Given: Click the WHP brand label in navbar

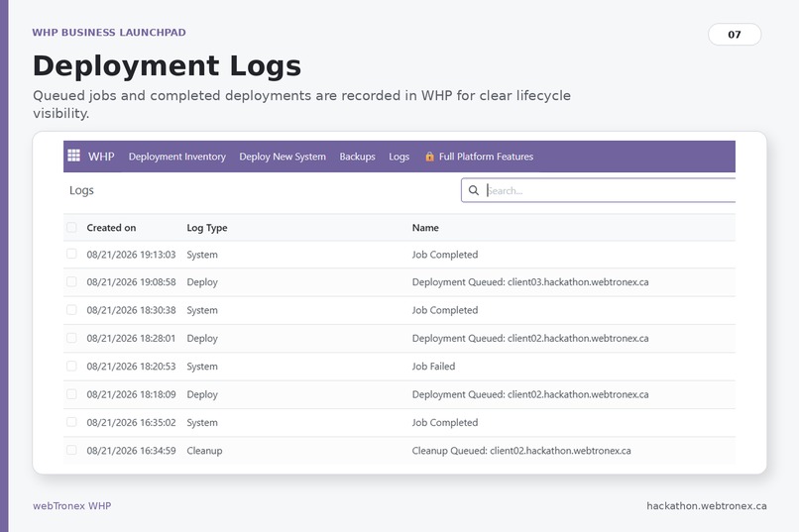Looking at the screenshot, I should pos(101,157).
